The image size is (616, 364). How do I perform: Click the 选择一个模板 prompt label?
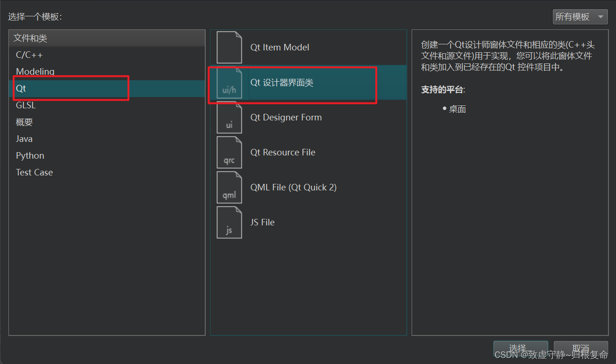pyautogui.click(x=35, y=17)
